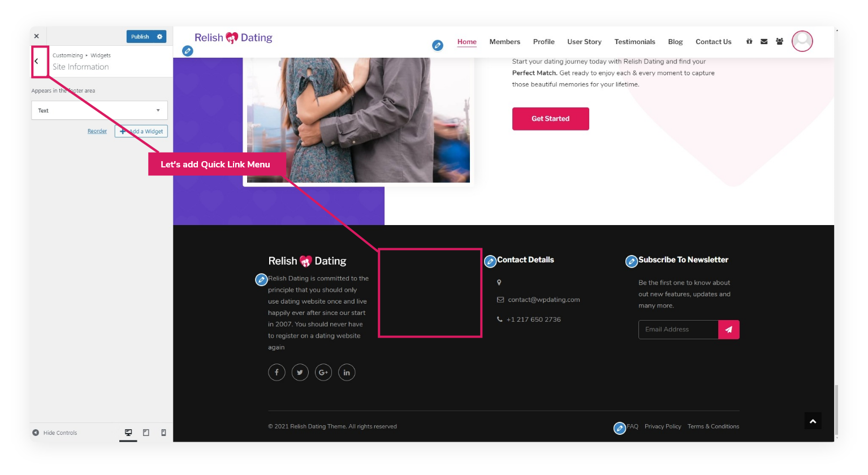Click the Google Plus footer icon
This screenshot has width=868, height=475.
[x=323, y=372]
